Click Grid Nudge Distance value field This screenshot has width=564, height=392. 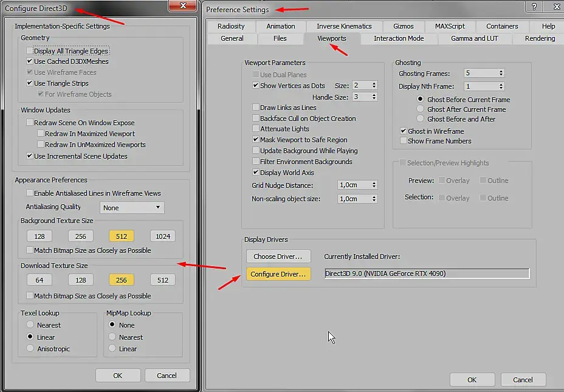tap(354, 185)
